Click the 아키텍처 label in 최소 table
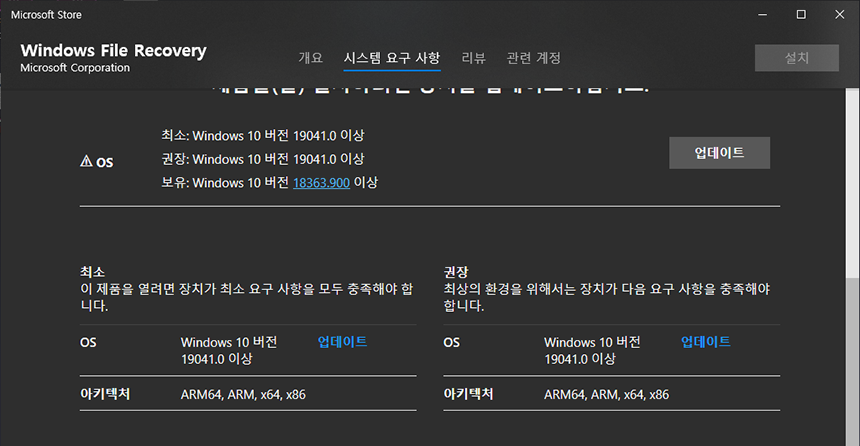 105,394
